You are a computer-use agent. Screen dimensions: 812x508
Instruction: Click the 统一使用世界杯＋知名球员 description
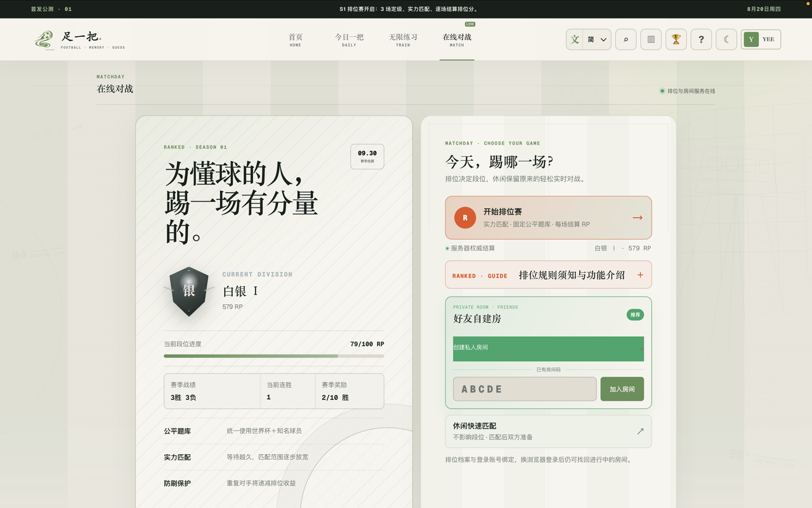click(265, 431)
